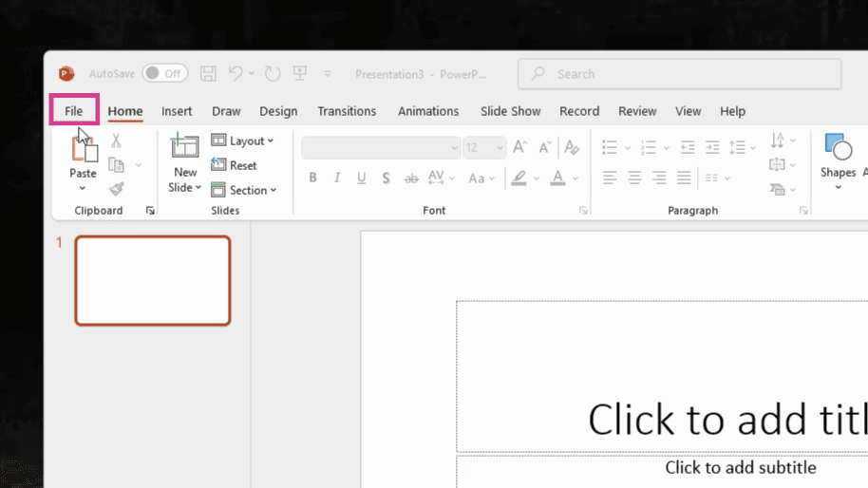This screenshot has height=488, width=868.
Task: Center the text alignment
Action: point(634,178)
